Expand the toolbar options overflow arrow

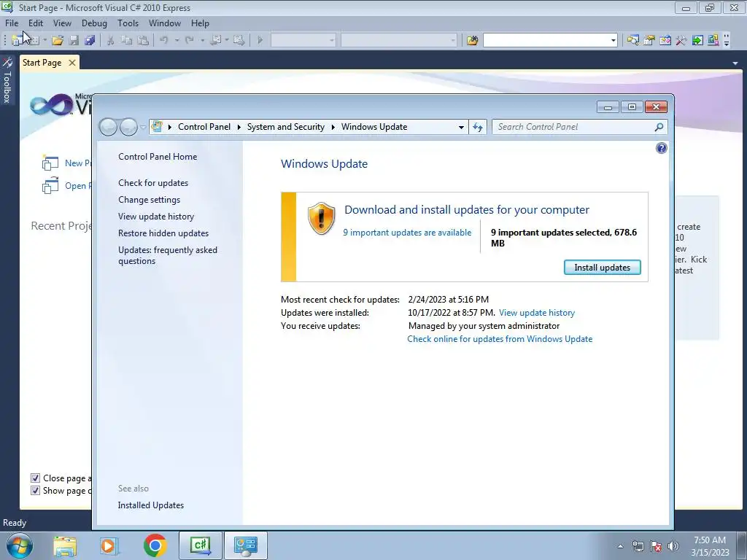727,41
